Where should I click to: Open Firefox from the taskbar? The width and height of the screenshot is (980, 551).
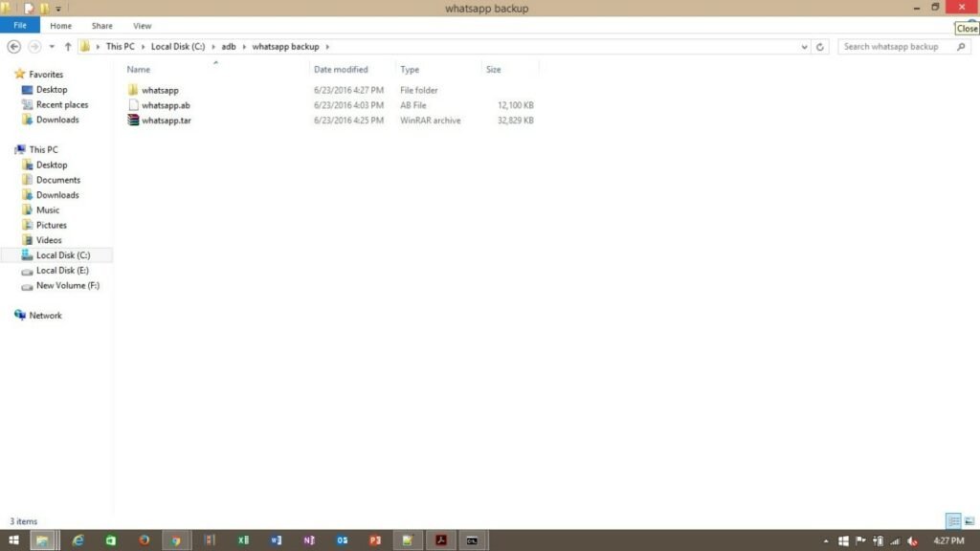pyautogui.click(x=144, y=540)
